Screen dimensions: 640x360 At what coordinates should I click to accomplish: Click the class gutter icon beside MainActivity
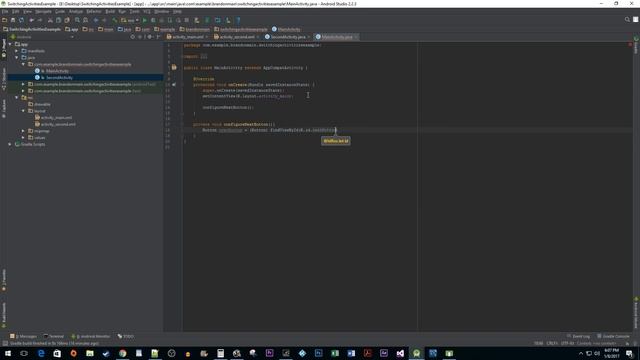click(x=174, y=67)
